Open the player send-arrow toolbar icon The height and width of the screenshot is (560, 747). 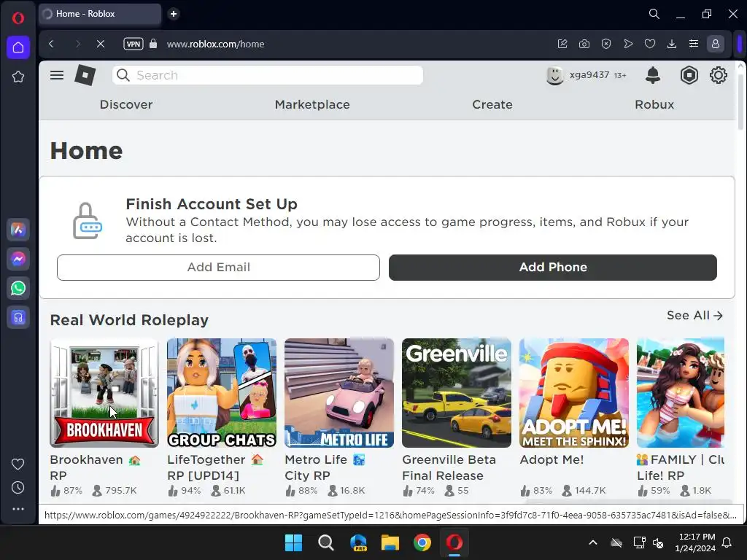click(x=628, y=44)
